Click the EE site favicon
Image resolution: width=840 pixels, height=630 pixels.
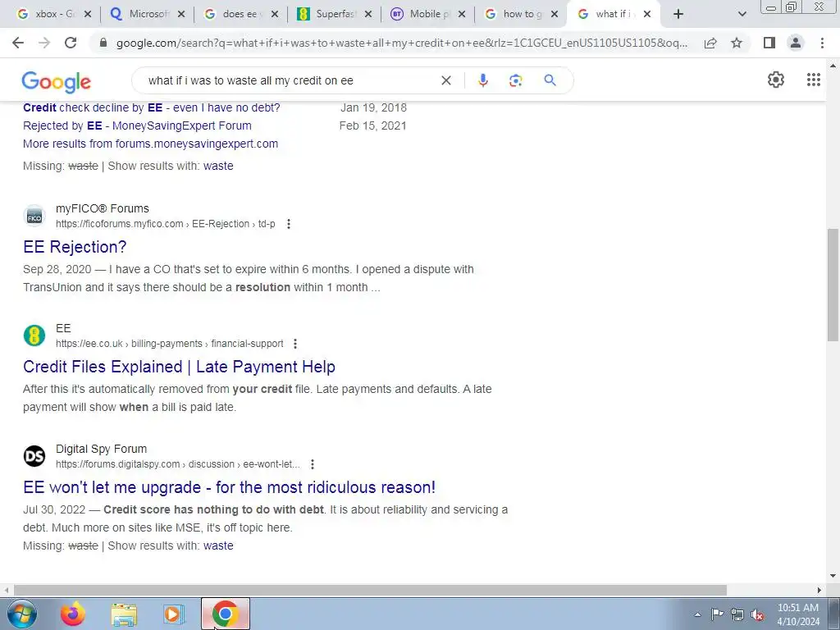[x=34, y=336]
